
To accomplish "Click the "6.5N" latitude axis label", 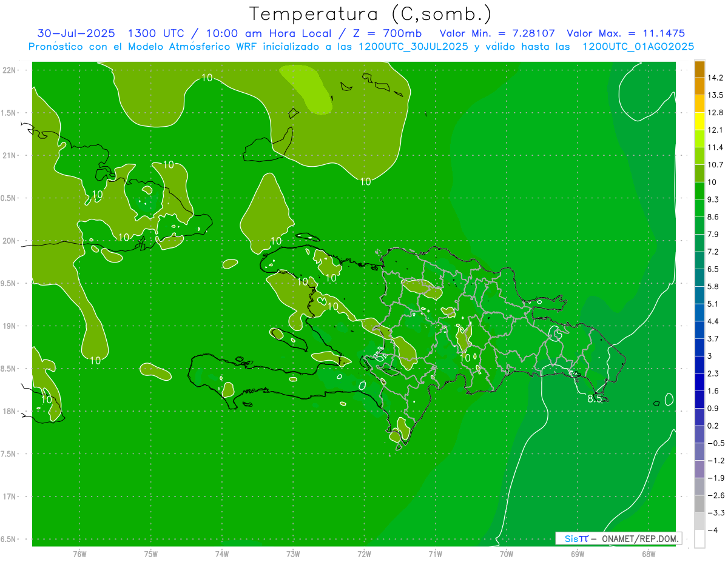I will 8,540.
